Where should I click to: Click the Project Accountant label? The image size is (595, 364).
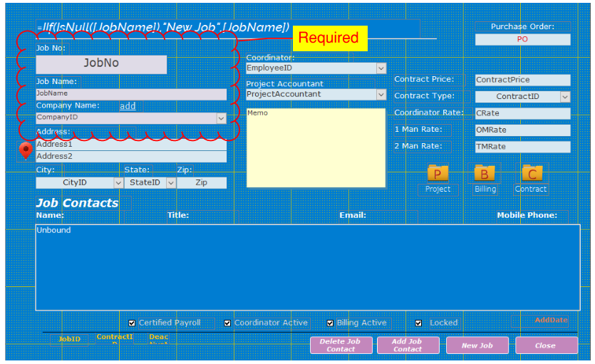coord(284,84)
